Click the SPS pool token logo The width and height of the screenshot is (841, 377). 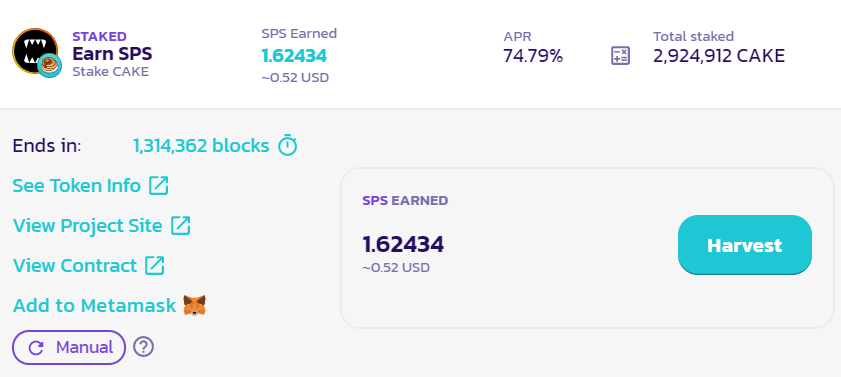coord(35,51)
